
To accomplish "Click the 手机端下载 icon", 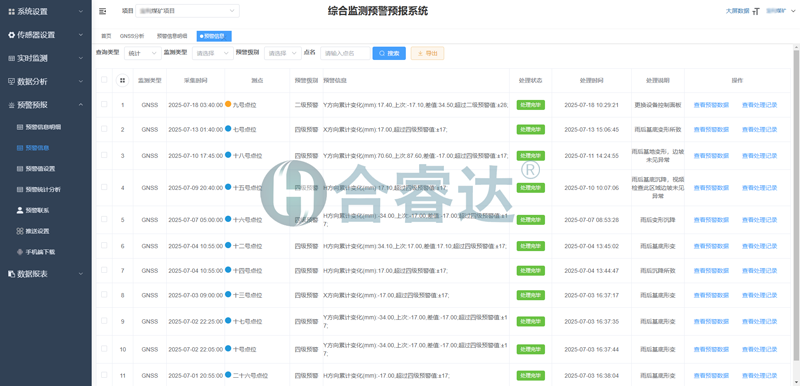I will coord(20,252).
